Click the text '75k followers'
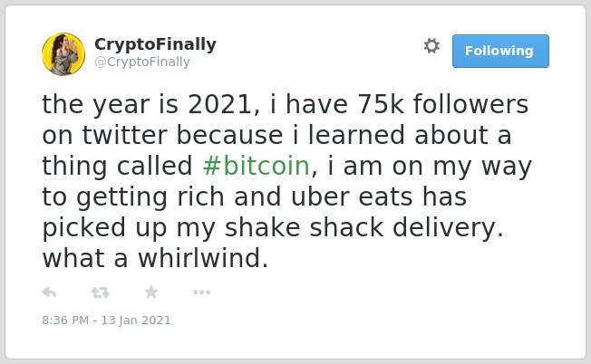The height and width of the screenshot is (364, 591). [443, 104]
